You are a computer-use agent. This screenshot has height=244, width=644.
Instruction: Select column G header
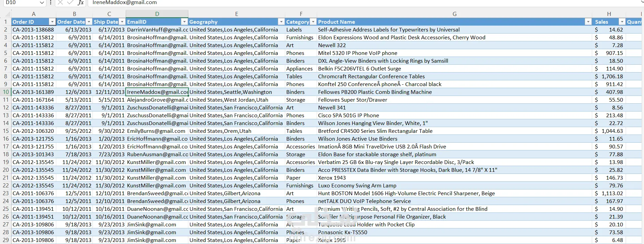click(455, 14)
